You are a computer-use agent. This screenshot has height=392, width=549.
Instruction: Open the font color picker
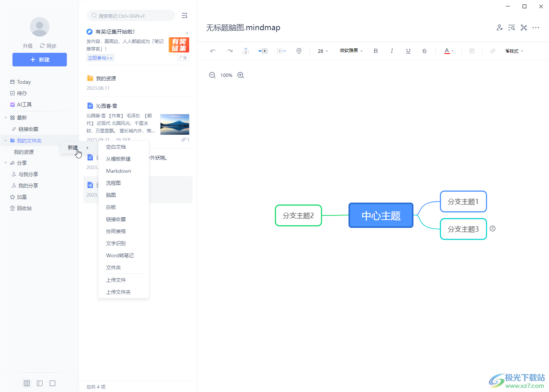click(x=449, y=51)
